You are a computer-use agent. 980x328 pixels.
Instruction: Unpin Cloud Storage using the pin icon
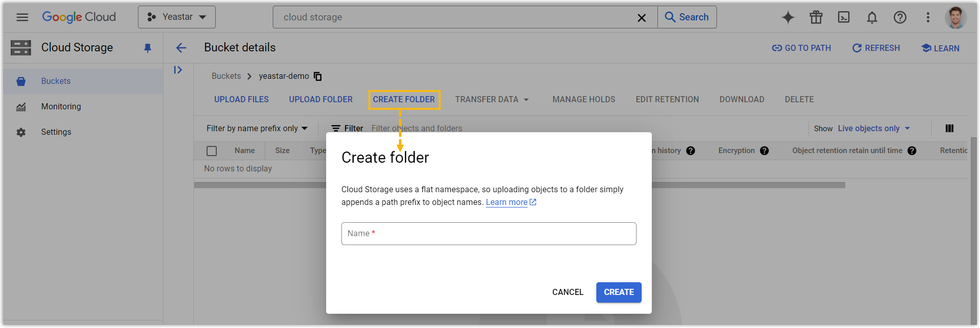point(148,48)
